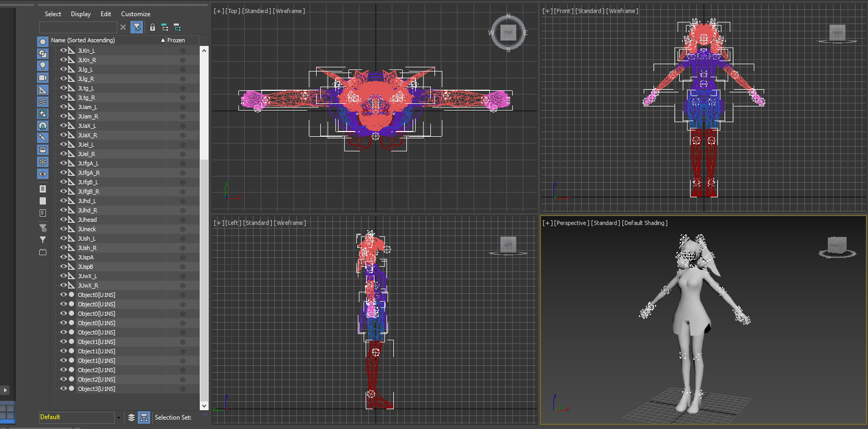
Task: Toggle frozen snowflake for JUwX_L
Action: [x=183, y=276]
